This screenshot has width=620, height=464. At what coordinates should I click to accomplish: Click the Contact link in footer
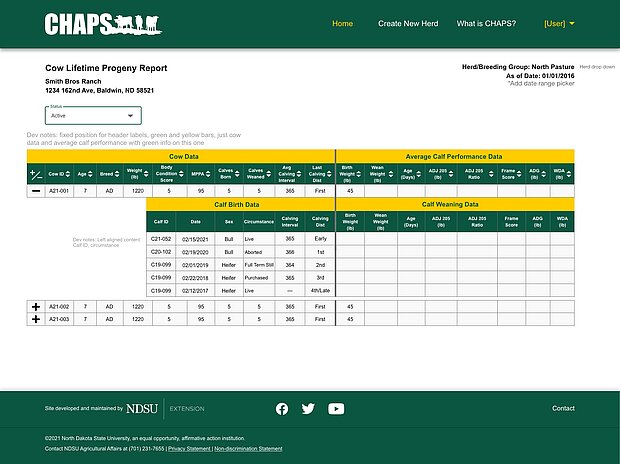click(x=563, y=408)
